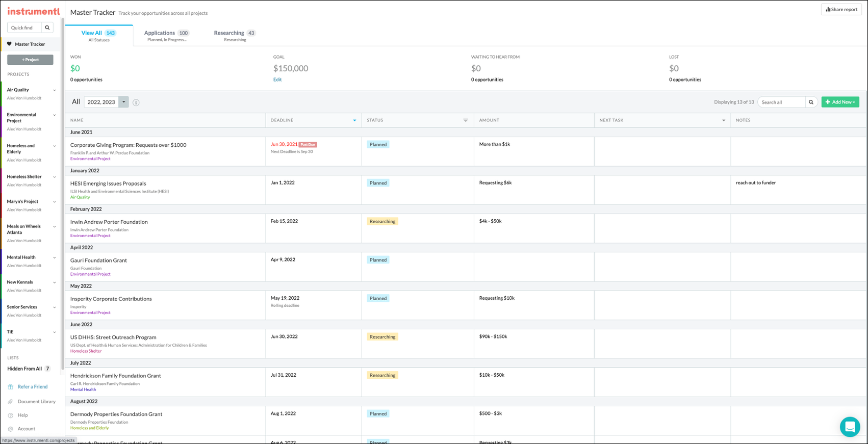Click the + Project button
This screenshot has width=868, height=444.
tap(30, 60)
